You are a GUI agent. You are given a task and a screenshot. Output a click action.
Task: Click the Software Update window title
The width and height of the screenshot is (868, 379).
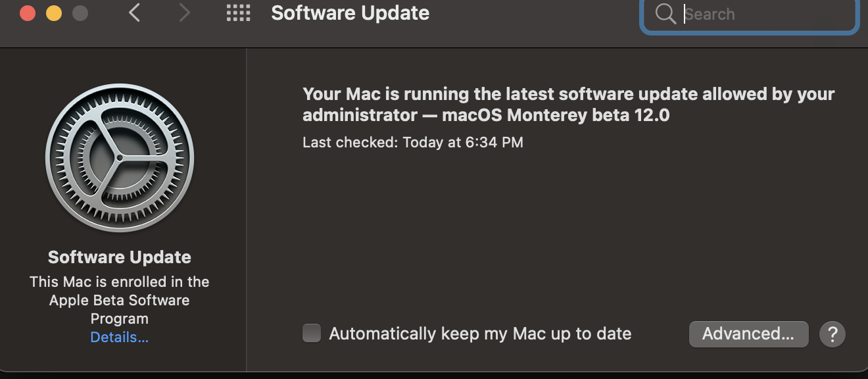coord(350,13)
